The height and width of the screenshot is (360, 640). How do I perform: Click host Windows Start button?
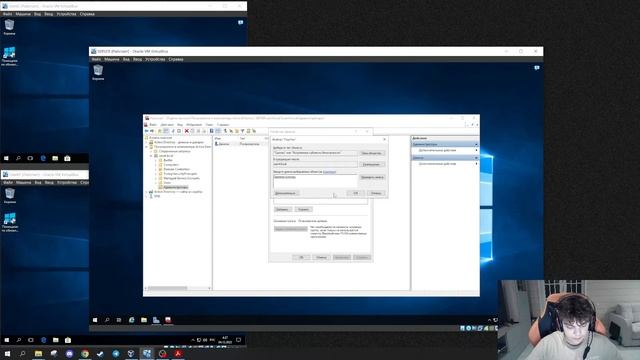pos(7,353)
